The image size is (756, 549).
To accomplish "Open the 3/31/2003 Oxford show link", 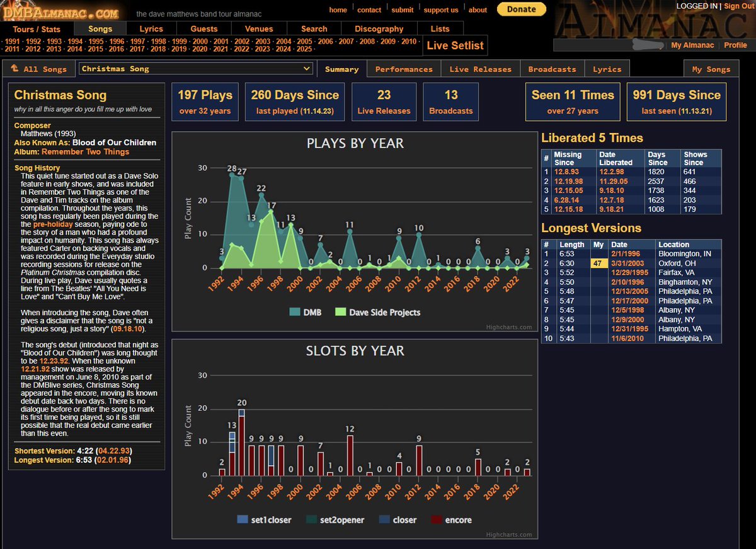I will (628, 263).
